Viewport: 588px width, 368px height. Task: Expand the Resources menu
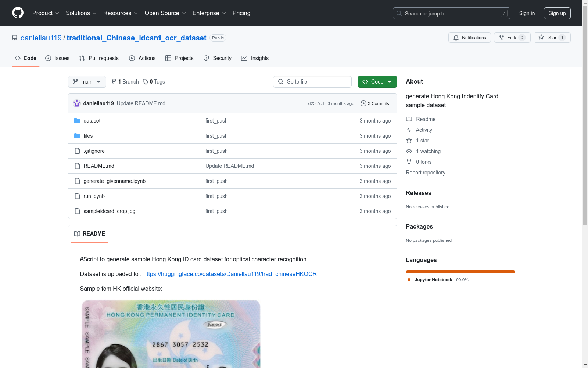121,13
